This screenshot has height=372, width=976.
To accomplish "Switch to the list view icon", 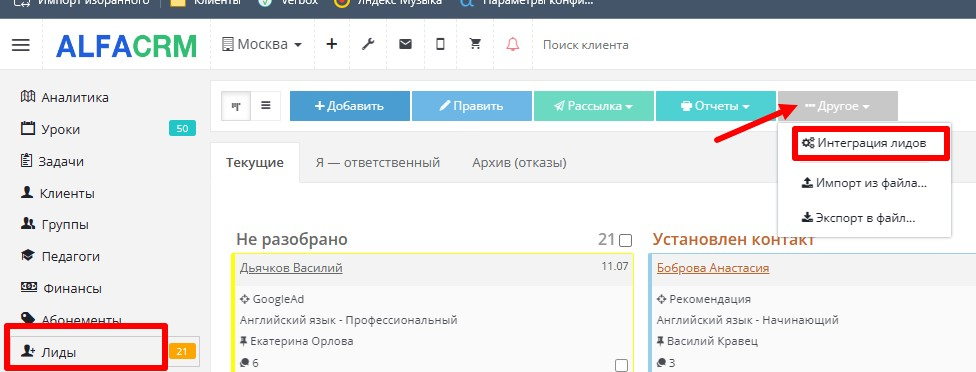I will (x=266, y=106).
